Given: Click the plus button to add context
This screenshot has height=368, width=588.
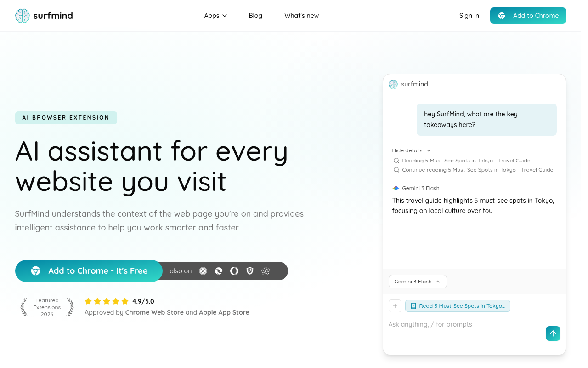Looking at the screenshot, I should coord(395,306).
